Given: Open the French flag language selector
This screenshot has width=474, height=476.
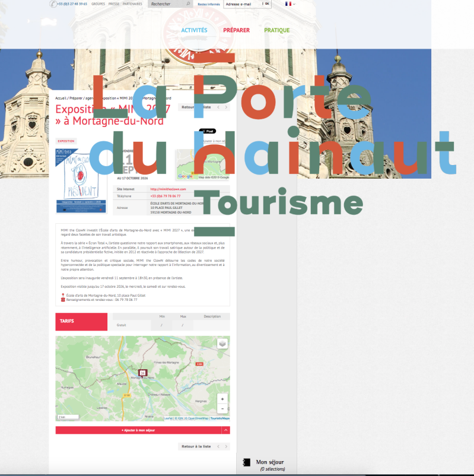Looking at the screenshot, I should [x=290, y=4].
